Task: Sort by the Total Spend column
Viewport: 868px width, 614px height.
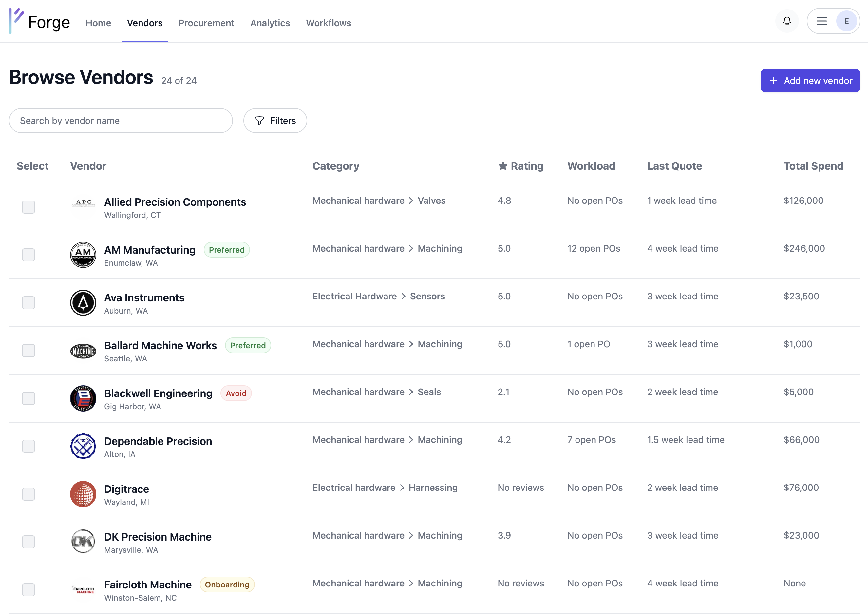Action: [x=813, y=166]
